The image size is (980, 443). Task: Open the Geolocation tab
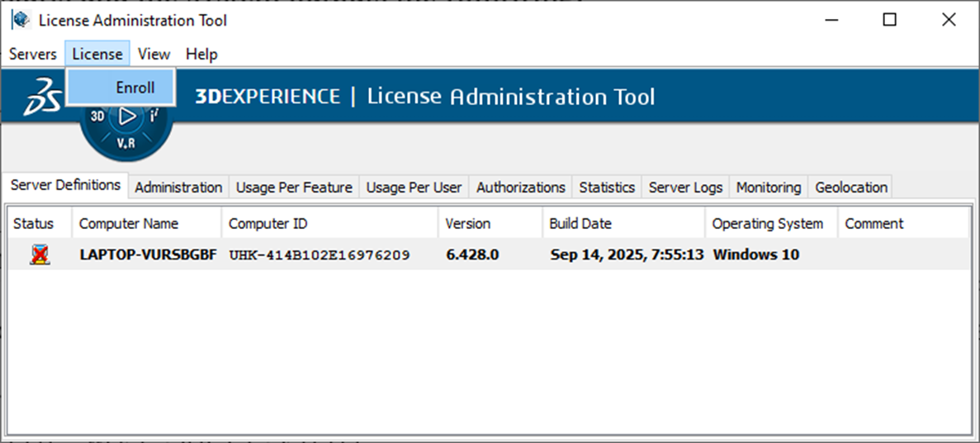pos(851,188)
